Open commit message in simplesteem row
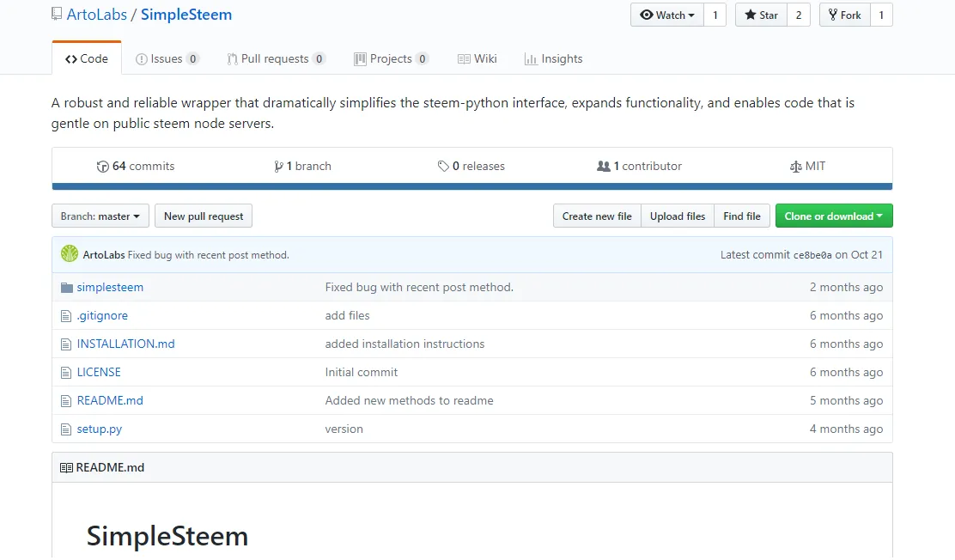 tap(419, 287)
